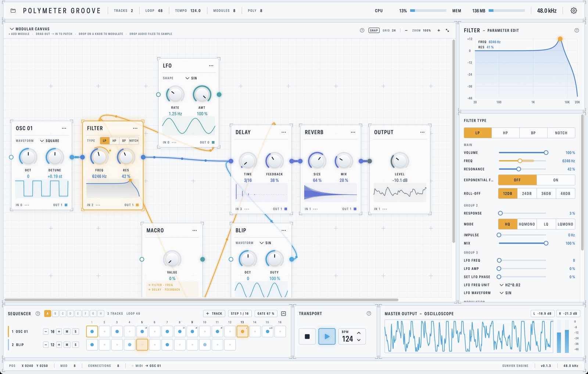The width and height of the screenshot is (588, 374).
Task: Open the OSC 01 waveform Square dropdown
Action: point(50,141)
